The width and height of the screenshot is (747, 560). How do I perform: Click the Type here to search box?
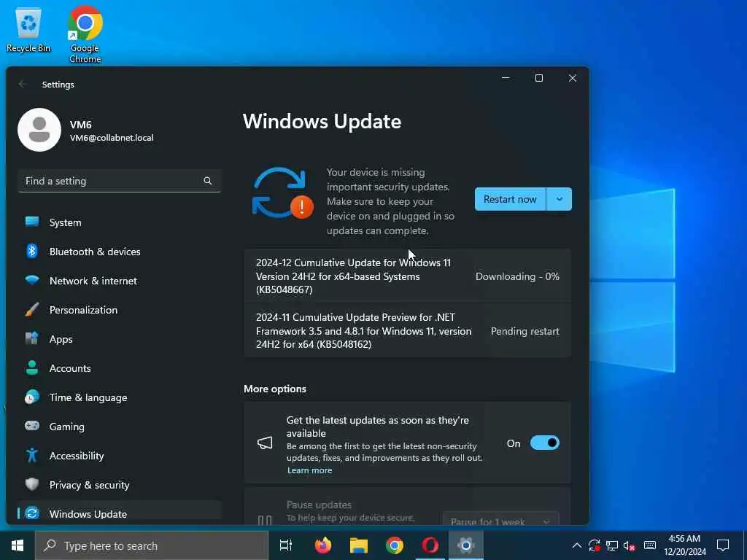pyautogui.click(x=152, y=545)
